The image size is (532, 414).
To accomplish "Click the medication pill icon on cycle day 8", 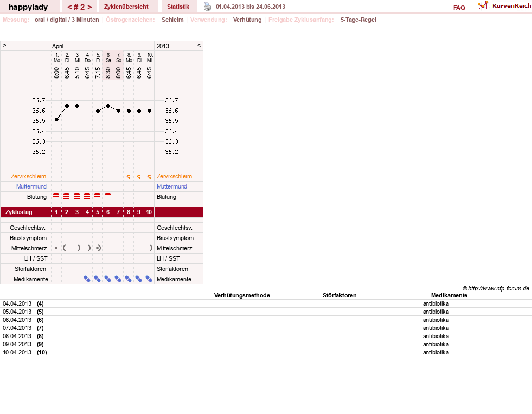I will 128,279.
